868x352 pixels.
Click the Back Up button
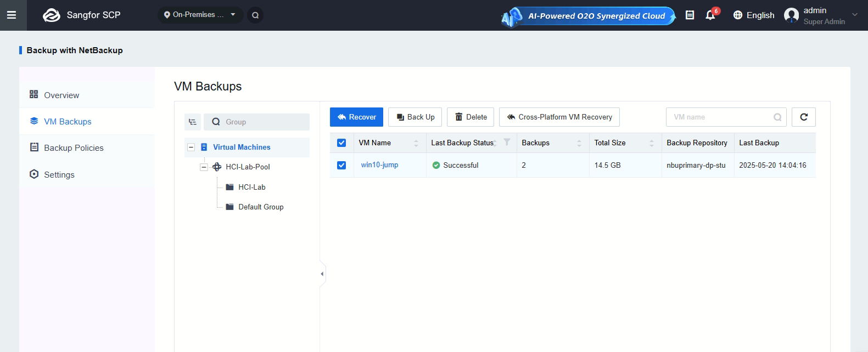pos(415,117)
